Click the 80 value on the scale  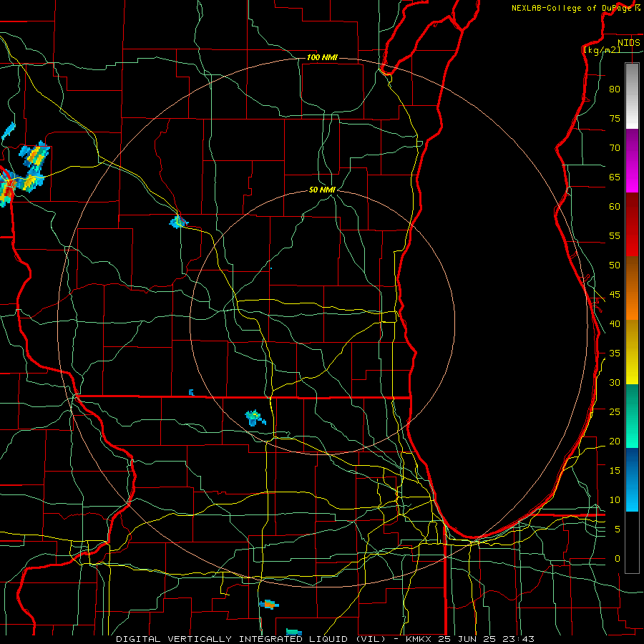615,89
